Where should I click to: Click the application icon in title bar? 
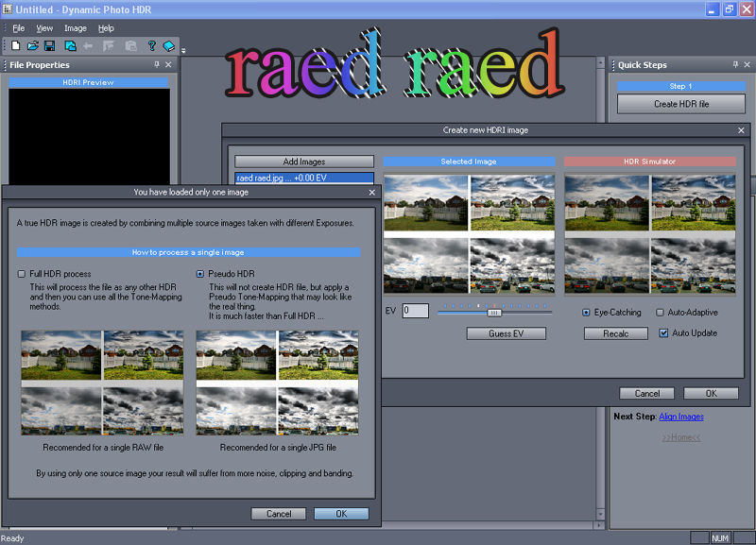(7, 9)
